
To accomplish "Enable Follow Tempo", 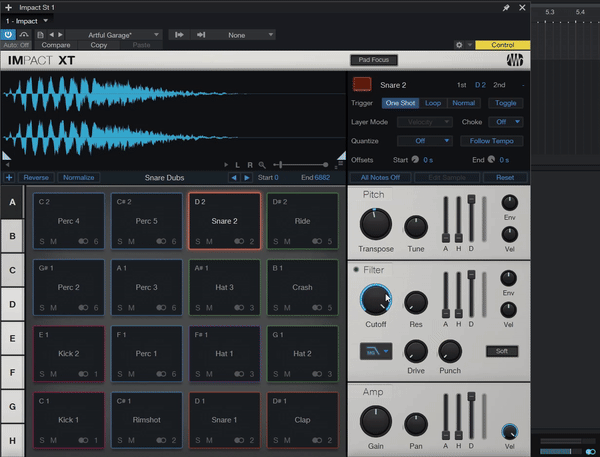I will pos(491,141).
